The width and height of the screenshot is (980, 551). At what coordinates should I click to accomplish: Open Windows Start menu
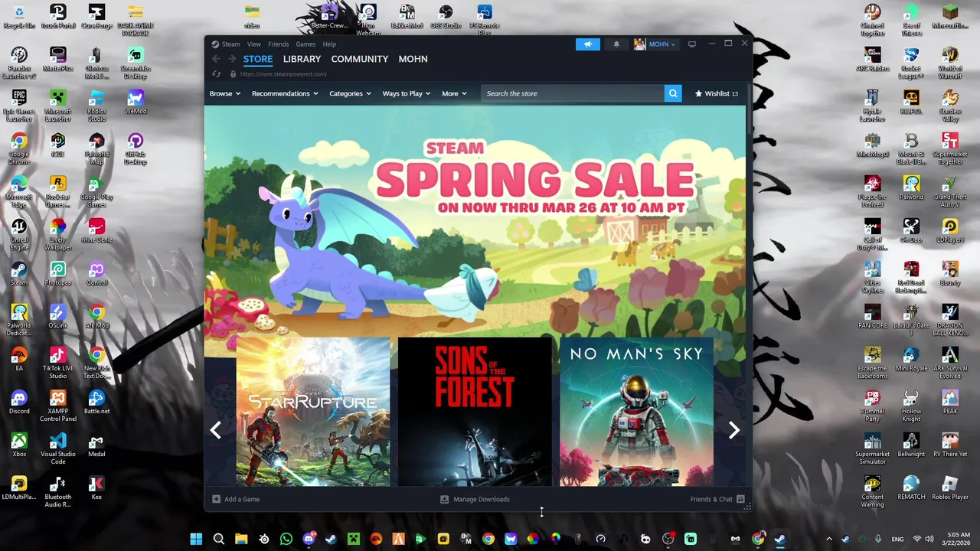click(x=196, y=539)
